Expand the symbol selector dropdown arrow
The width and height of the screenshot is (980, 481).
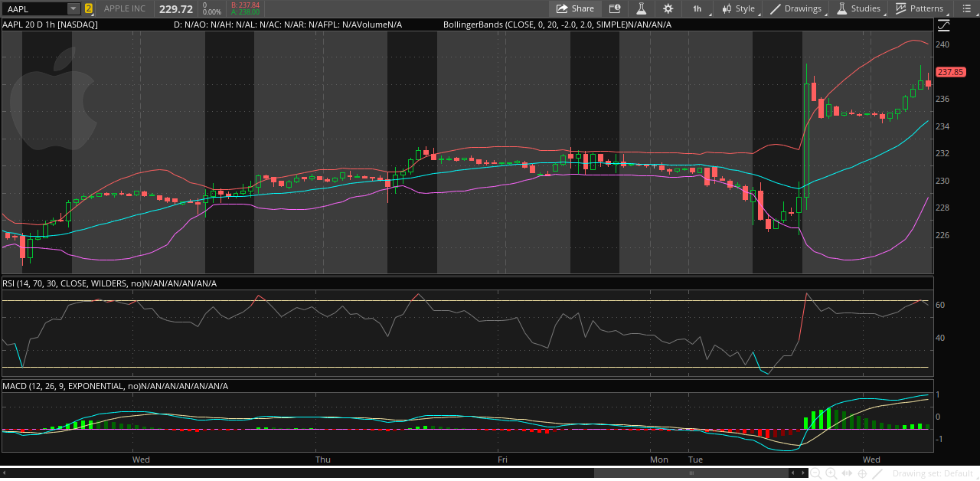[x=73, y=8]
